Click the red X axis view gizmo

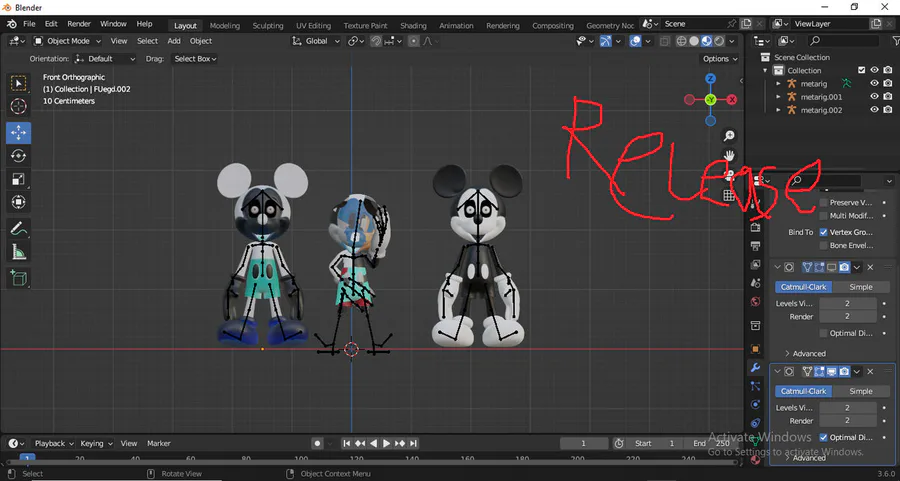click(732, 100)
